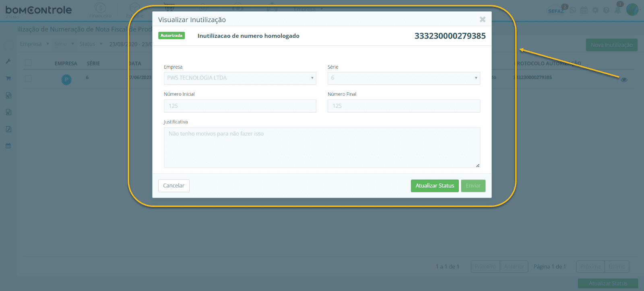Click the bottom page Atualizar Status button
Screen dimensions: 644x291
click(x=608, y=283)
